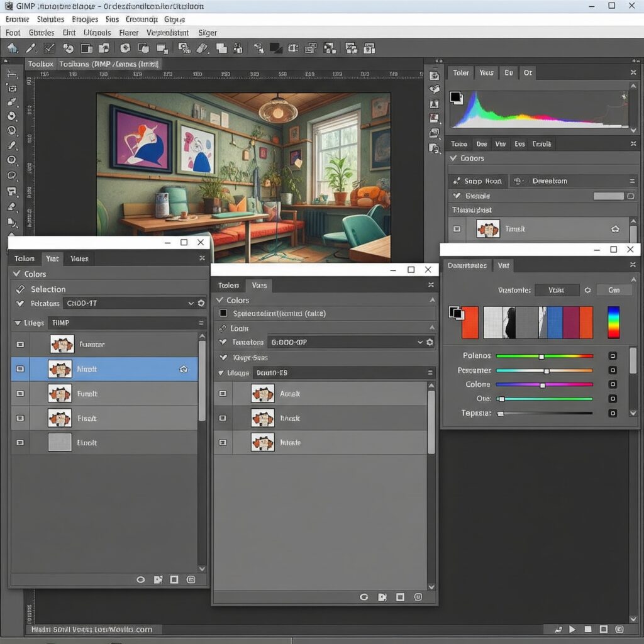
Task: Select the Toien tab in middle dialog
Action: (228, 285)
